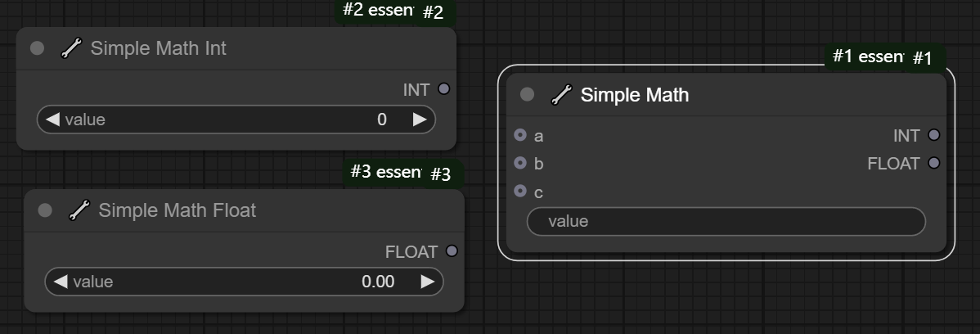
Task: Increase the Simple Math Int value with right arrow
Action: (420, 120)
